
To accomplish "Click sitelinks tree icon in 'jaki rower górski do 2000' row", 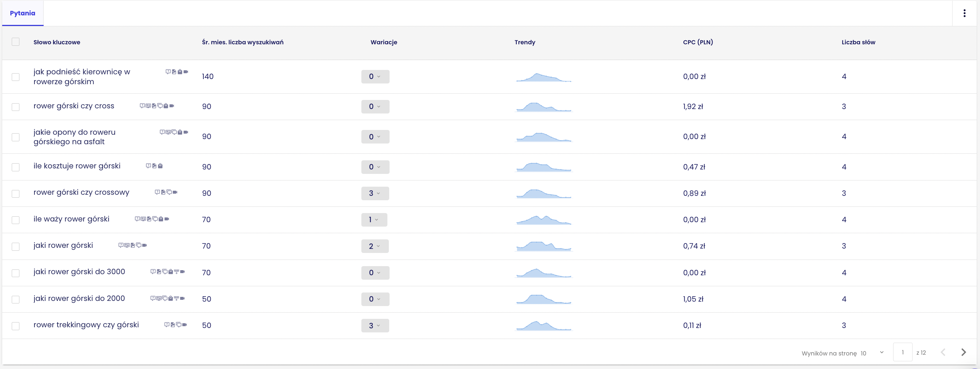I will pos(177,298).
